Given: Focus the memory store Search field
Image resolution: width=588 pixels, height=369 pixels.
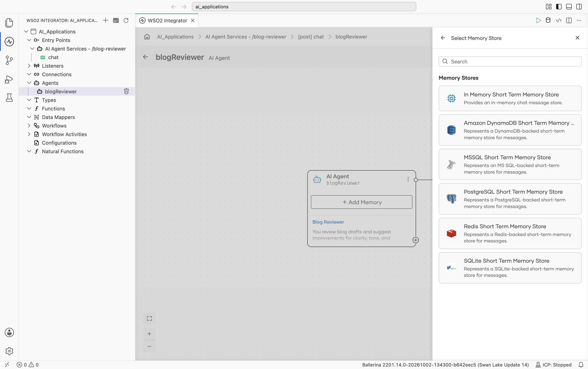Looking at the screenshot, I should [510, 61].
